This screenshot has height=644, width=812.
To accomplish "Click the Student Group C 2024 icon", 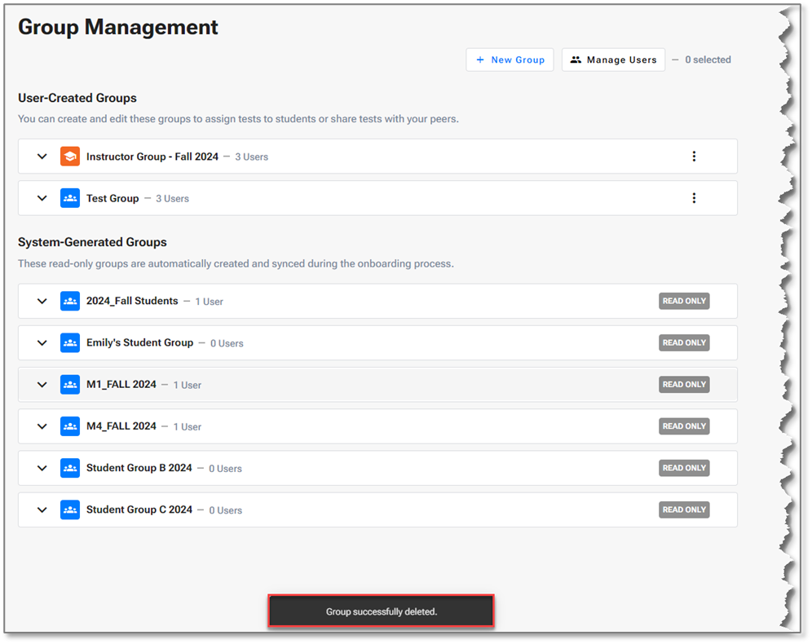I will tap(70, 510).
